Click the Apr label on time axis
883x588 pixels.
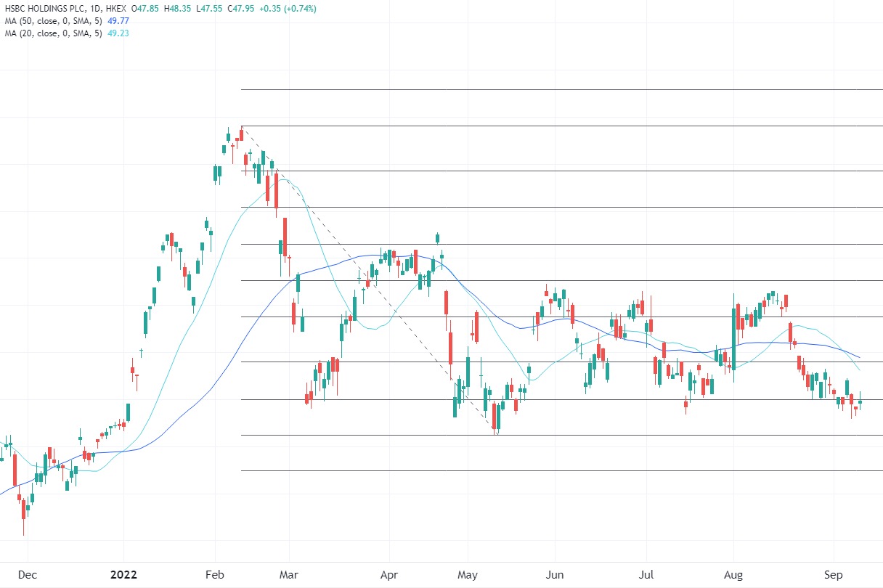(x=389, y=574)
